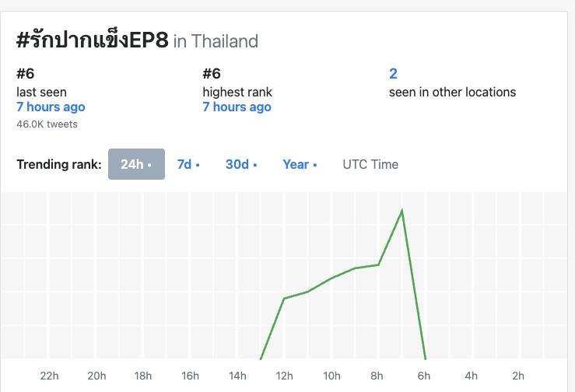Click the 'in Thailand' location text

click(216, 40)
